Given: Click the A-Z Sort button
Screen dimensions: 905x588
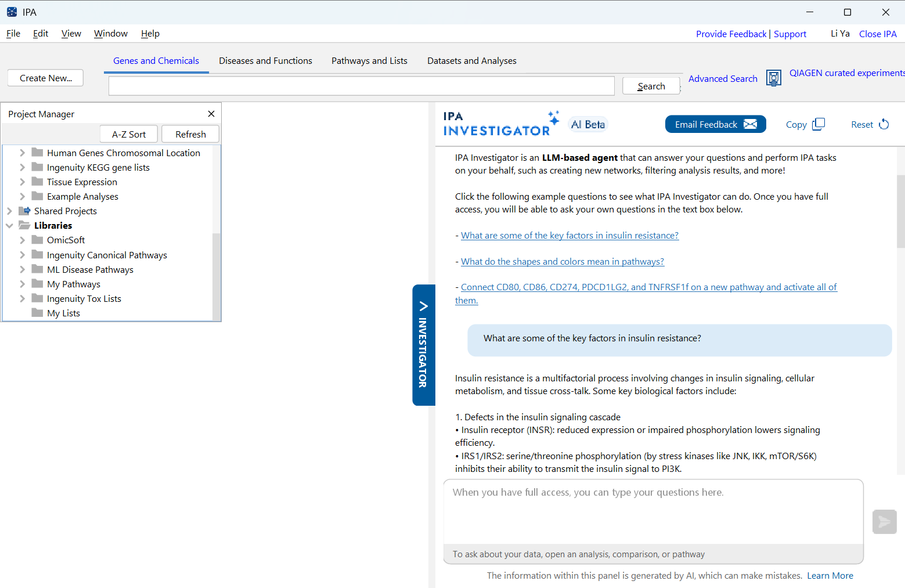Looking at the screenshot, I should [x=129, y=134].
